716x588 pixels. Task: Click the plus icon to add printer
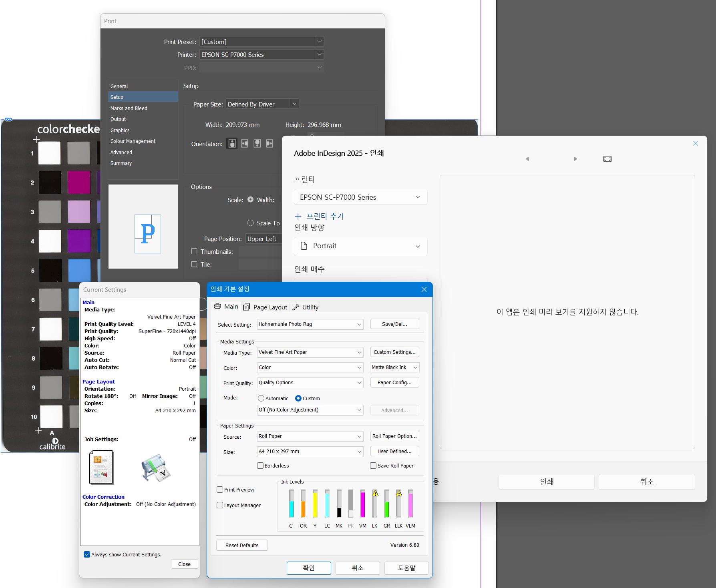[298, 217]
